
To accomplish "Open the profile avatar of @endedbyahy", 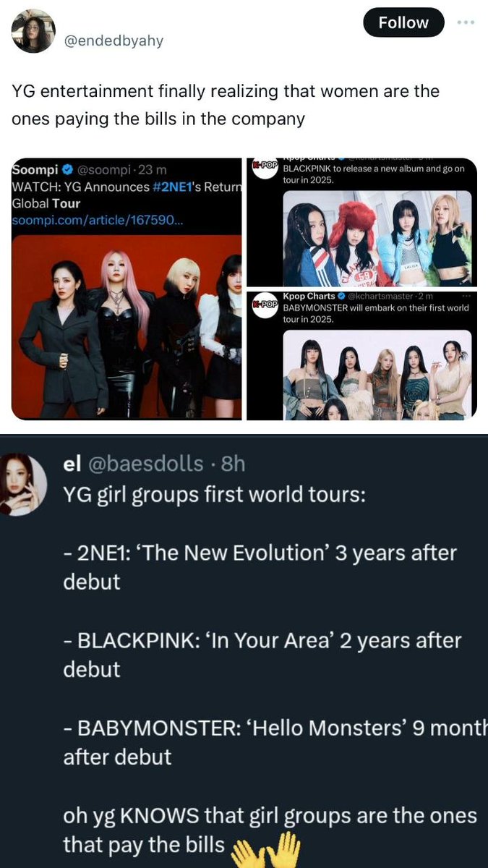I will pyautogui.click(x=33, y=30).
